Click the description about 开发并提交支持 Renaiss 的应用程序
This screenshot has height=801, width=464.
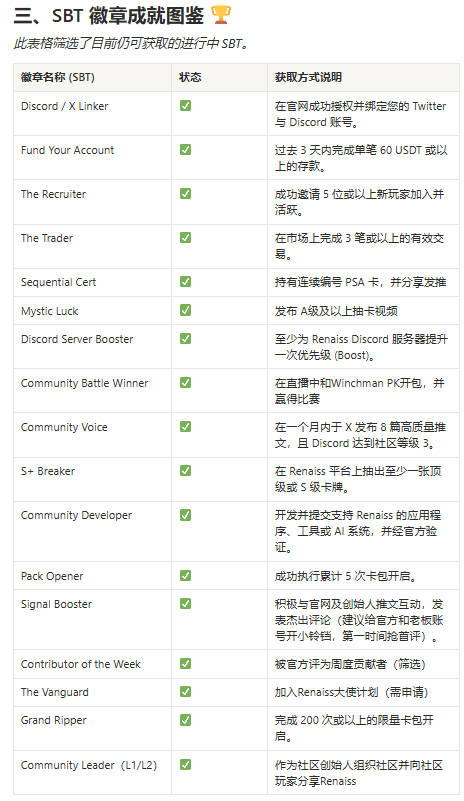point(358,531)
